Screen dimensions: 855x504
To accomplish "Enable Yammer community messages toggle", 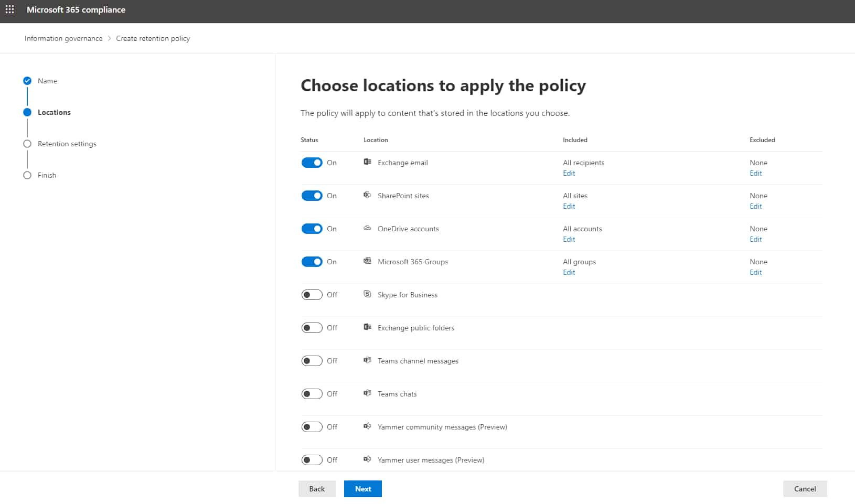I will pyautogui.click(x=312, y=427).
